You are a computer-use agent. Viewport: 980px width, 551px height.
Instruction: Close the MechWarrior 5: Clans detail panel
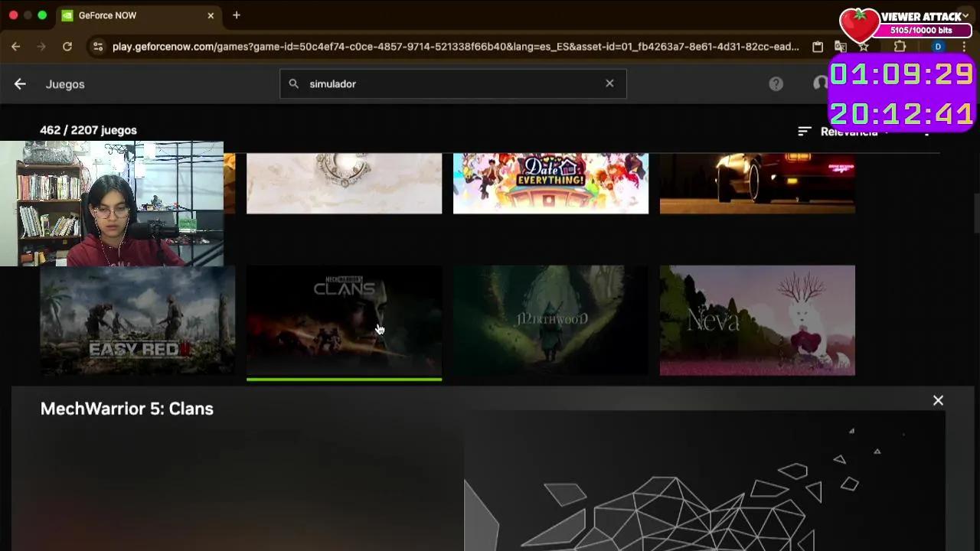938,400
